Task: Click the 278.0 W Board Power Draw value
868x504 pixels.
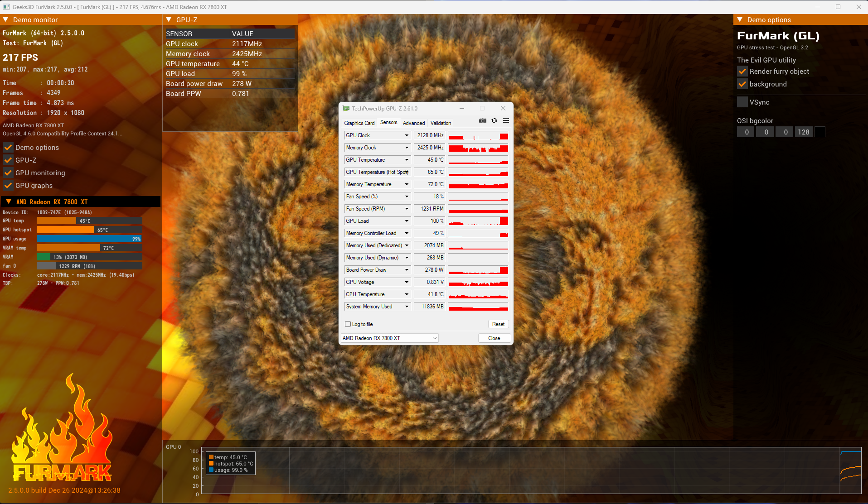Action: pos(430,270)
